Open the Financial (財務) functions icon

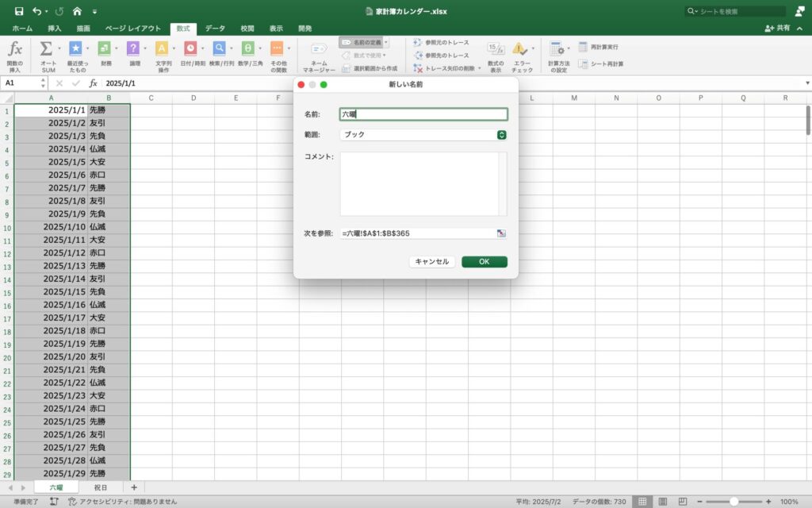[x=104, y=48]
